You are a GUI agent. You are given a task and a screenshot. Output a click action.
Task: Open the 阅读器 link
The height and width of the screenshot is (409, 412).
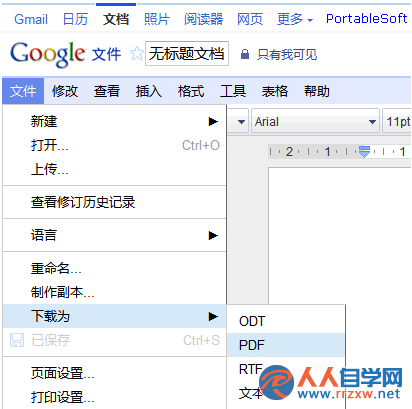(x=203, y=19)
